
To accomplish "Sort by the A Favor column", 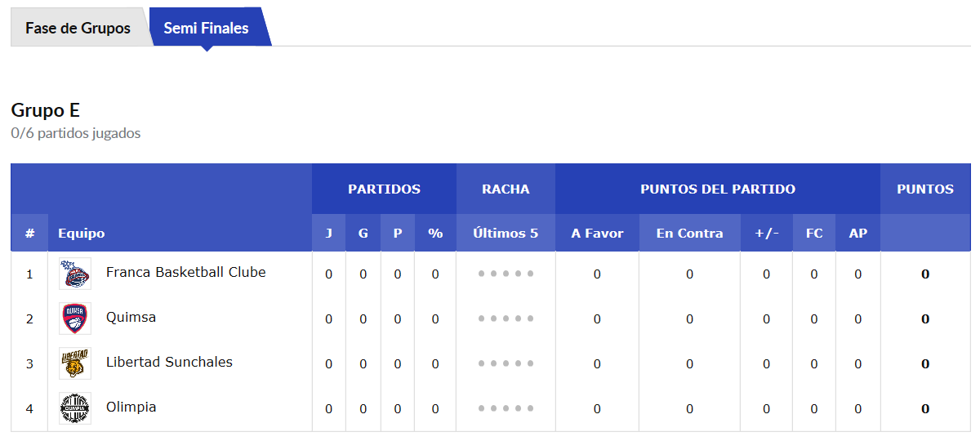I will (x=597, y=234).
